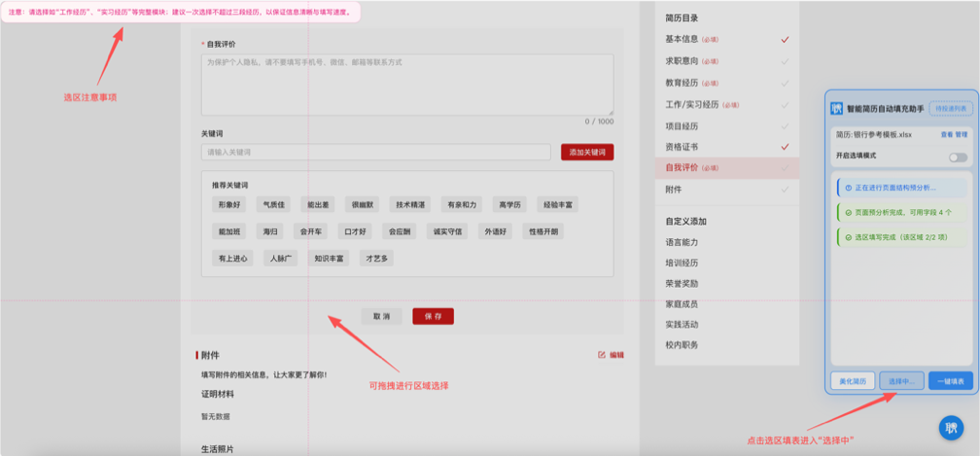Viewport: 980px width, 456px height.
Task: Click the floating 聘 assistant icon
Action: point(951,428)
